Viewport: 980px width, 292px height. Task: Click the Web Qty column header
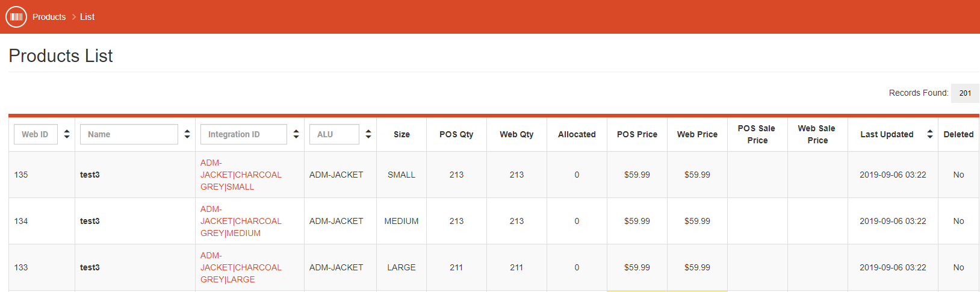516,134
